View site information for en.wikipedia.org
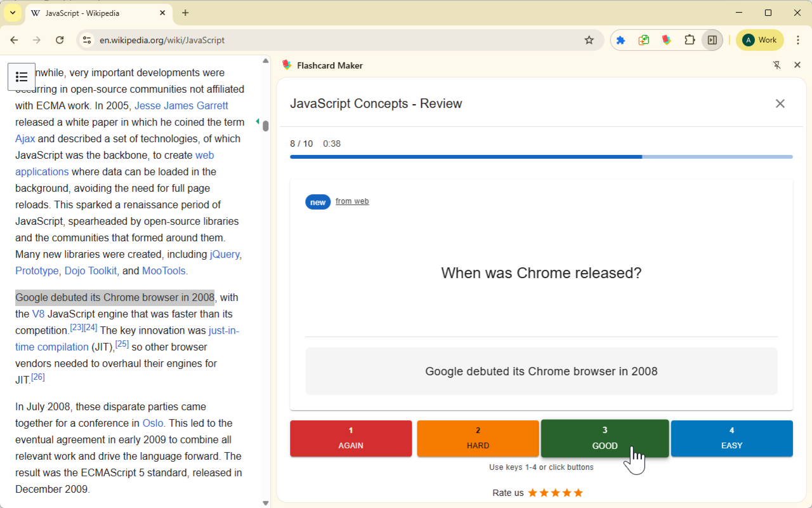 [x=87, y=40]
